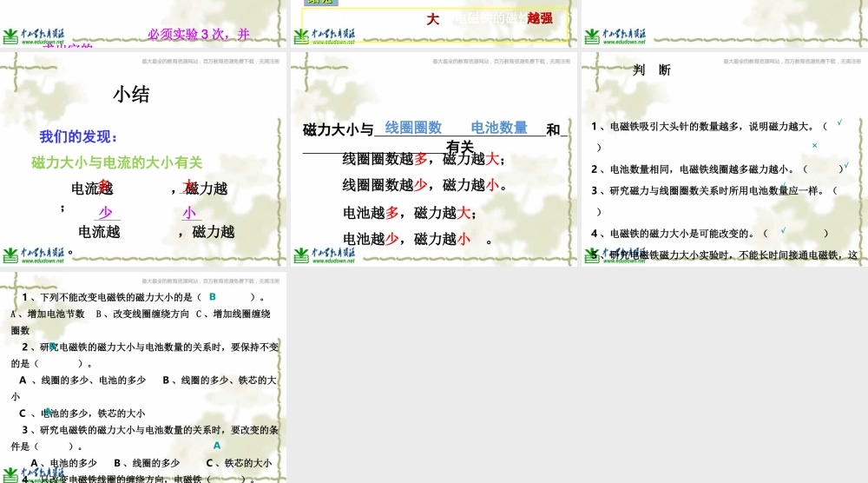Click the green line 磁力大小与电流的大小有关
The image size is (868, 483).
(117, 162)
